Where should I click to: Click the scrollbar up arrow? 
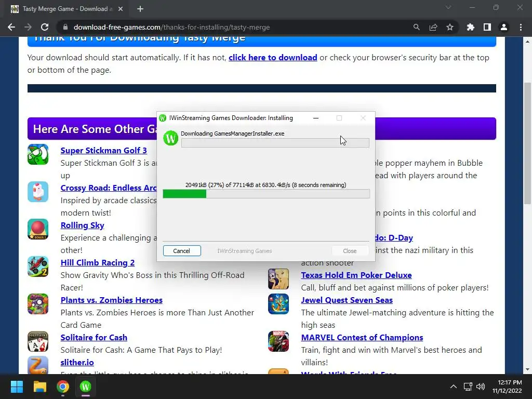point(528,42)
